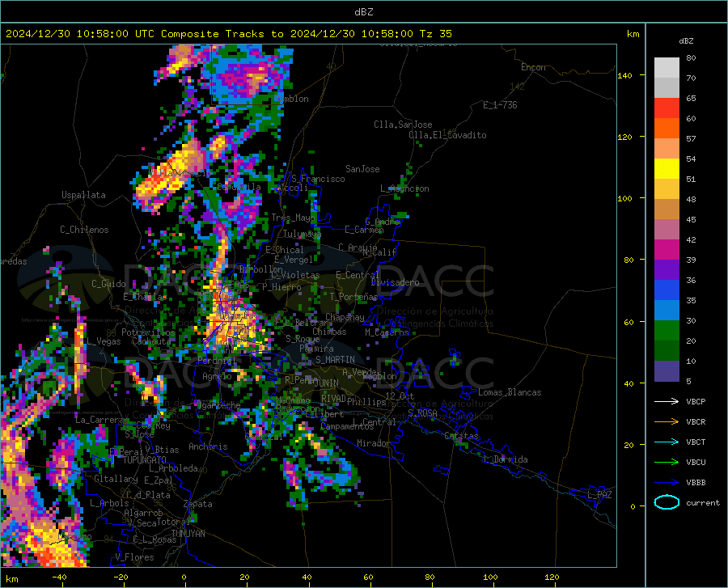Click the blue VBBB arrow in legend
Screen dimensions: 728x588
pyautogui.click(x=667, y=483)
